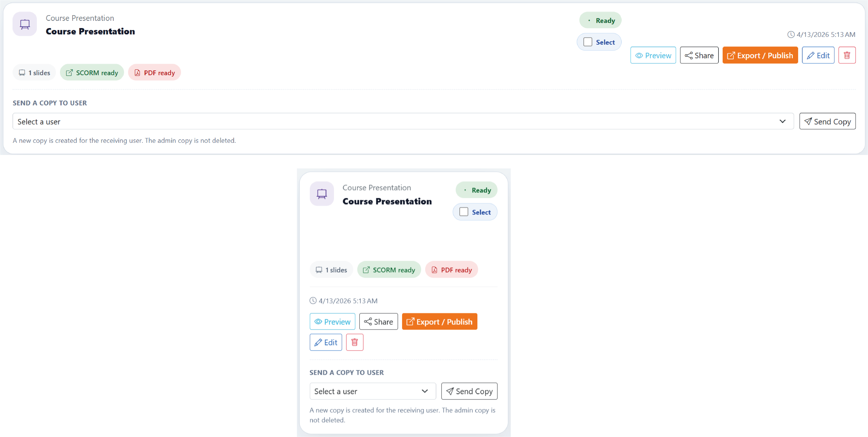868x437 pixels.
Task: Click the 1 slides badge in narrow card
Action: [331, 270]
